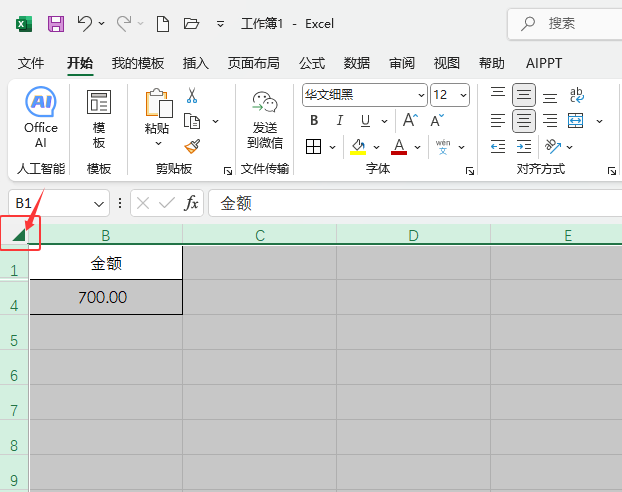The height and width of the screenshot is (492, 622).
Task: Select the Format Painter brush
Action: click(192, 146)
